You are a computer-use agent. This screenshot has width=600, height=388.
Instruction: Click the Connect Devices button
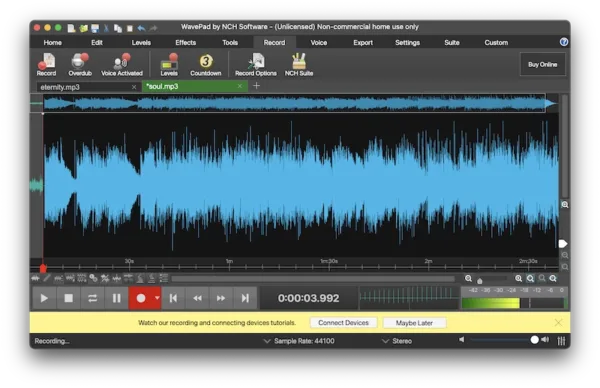coord(343,323)
